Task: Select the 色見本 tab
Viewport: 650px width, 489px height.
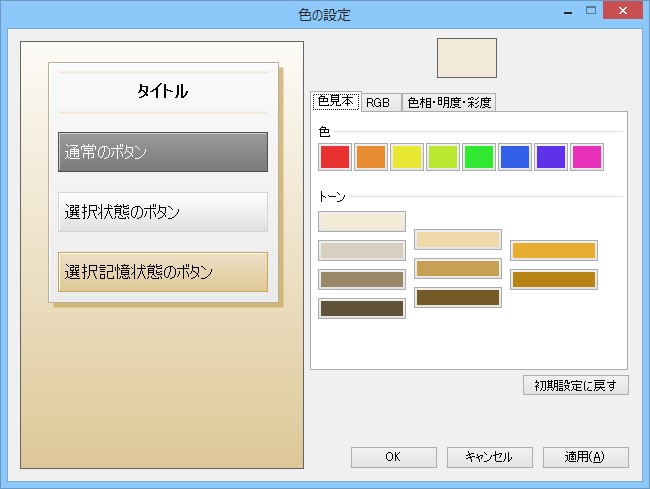Action: click(x=335, y=102)
